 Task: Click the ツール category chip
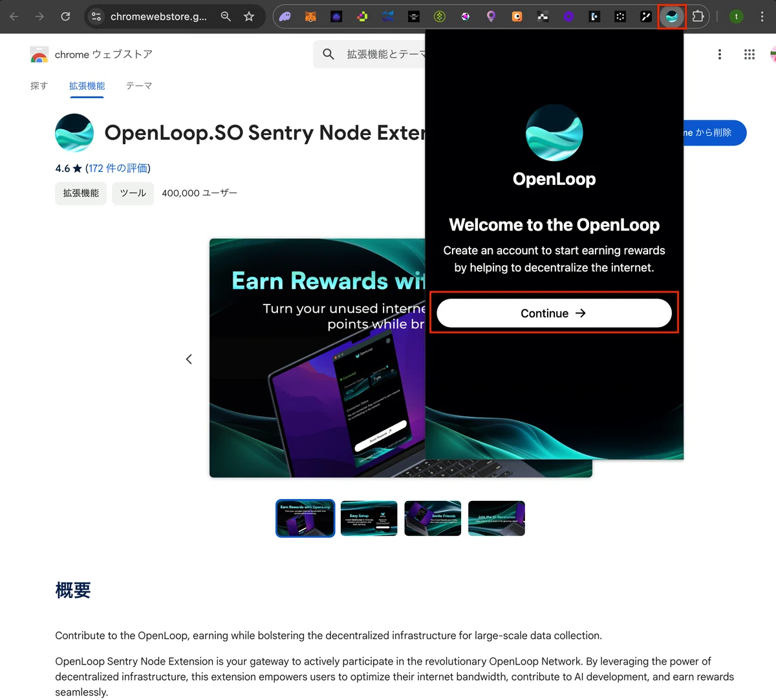coord(133,193)
